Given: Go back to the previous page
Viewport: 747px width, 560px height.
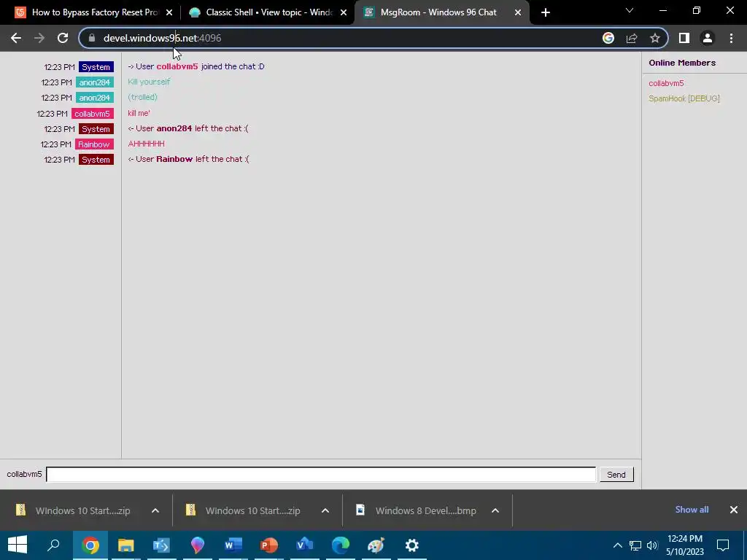Looking at the screenshot, I should pos(16,38).
